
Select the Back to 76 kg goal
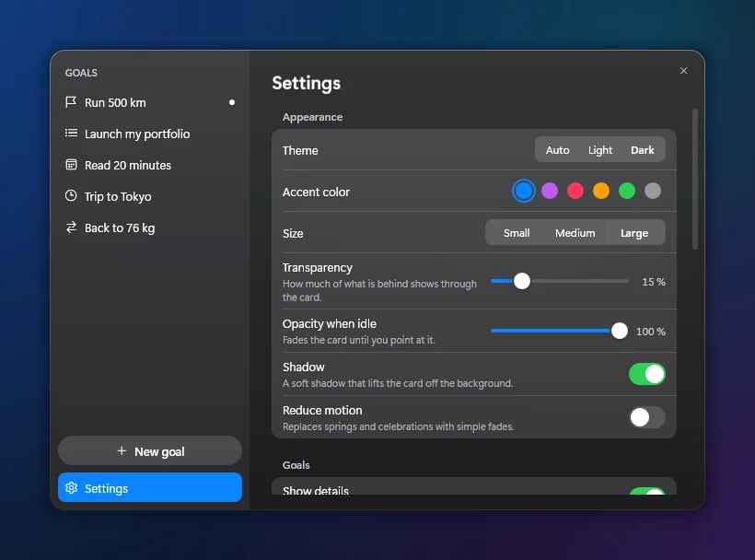tap(150, 227)
